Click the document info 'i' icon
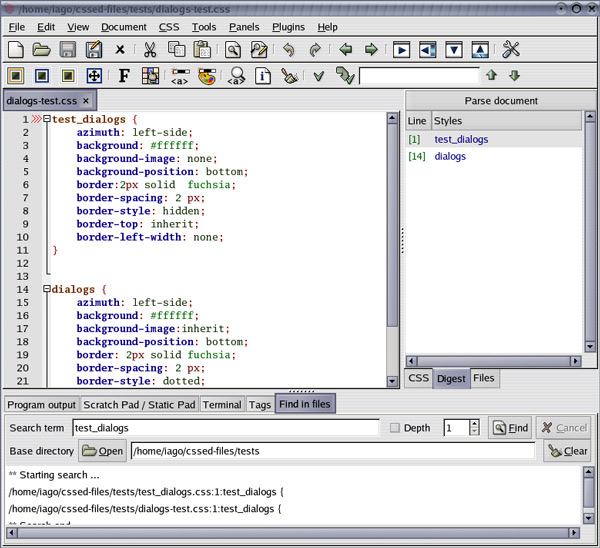 (x=263, y=76)
